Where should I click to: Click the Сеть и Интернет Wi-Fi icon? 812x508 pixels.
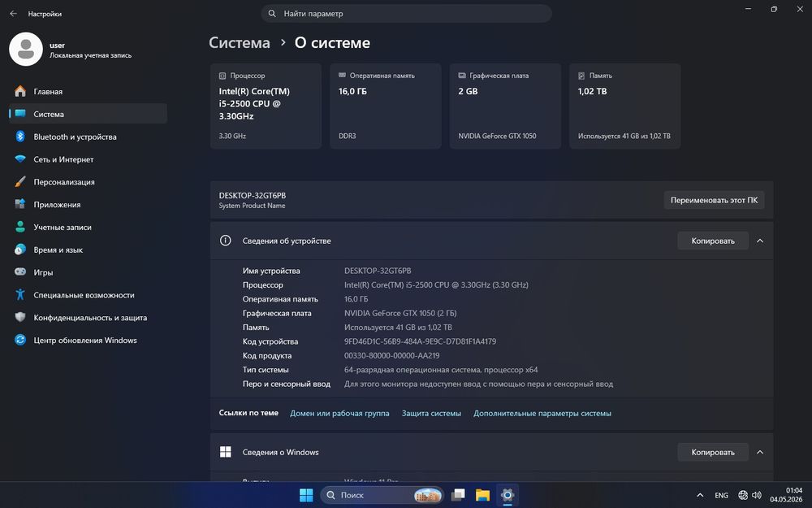20,159
